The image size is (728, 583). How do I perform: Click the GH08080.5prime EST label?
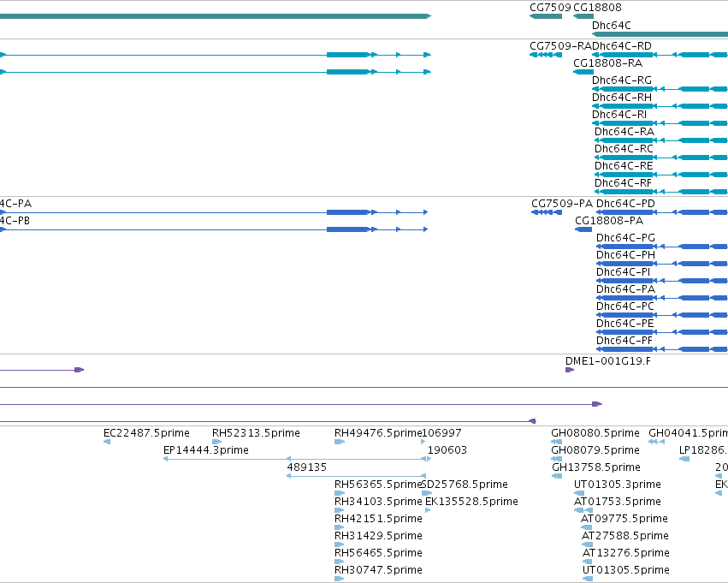click(595, 433)
